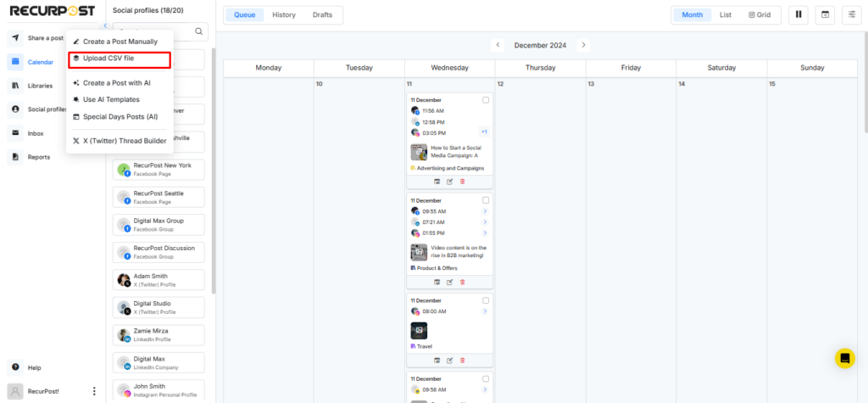Click the social profiles list scrollbar

click(214, 169)
